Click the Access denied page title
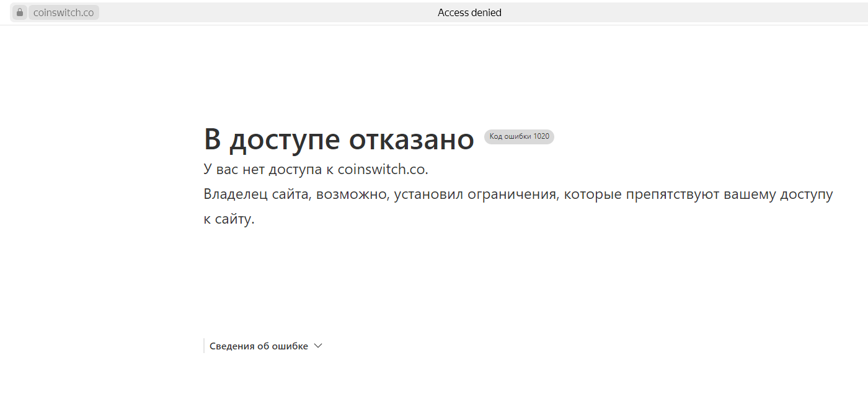This screenshot has height=394, width=868. (x=469, y=12)
